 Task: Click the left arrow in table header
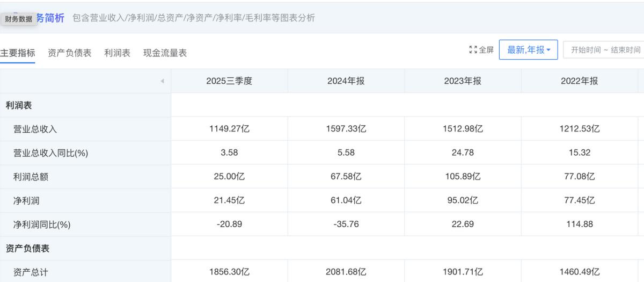coord(162,82)
